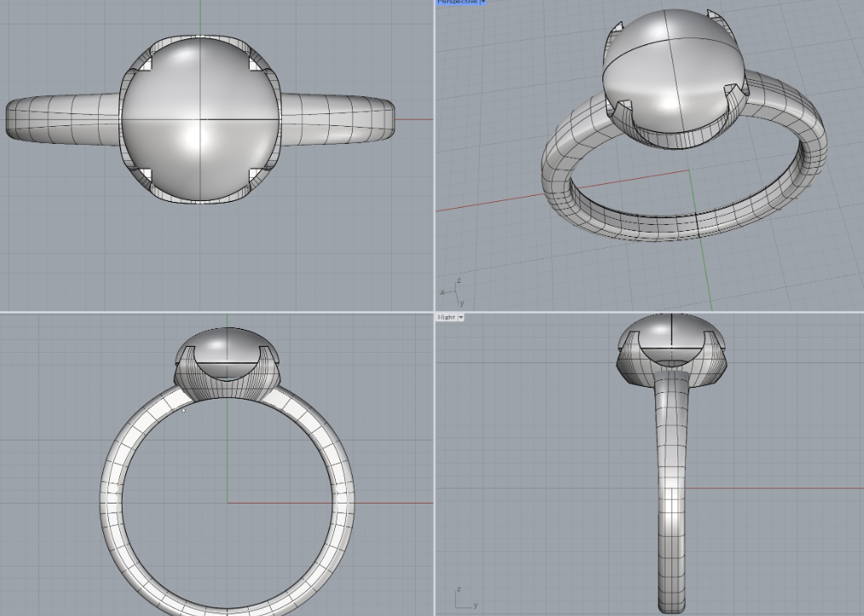The width and height of the screenshot is (864, 616).
Task: Select the ring band in the Right viewport
Action: (671, 491)
